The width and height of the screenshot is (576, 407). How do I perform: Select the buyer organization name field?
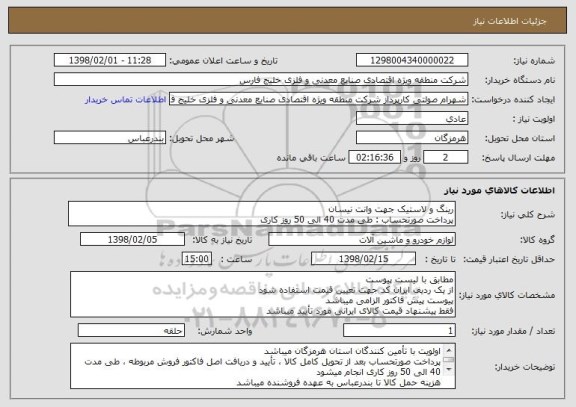[261, 79]
